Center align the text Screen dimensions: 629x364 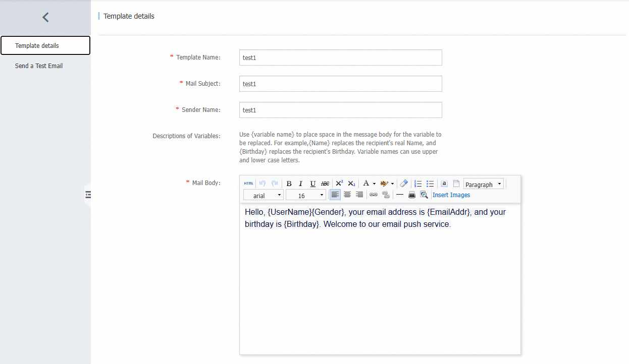pos(347,195)
